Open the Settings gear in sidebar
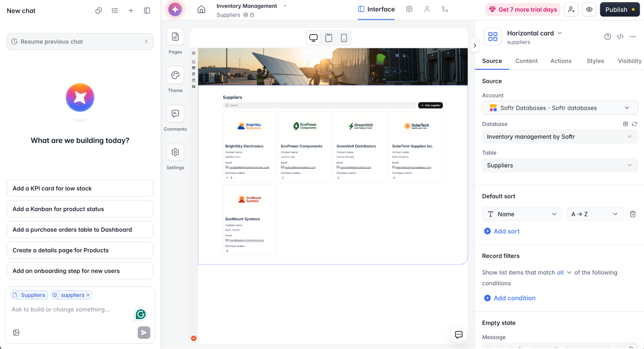The width and height of the screenshot is (644, 349). (x=175, y=152)
